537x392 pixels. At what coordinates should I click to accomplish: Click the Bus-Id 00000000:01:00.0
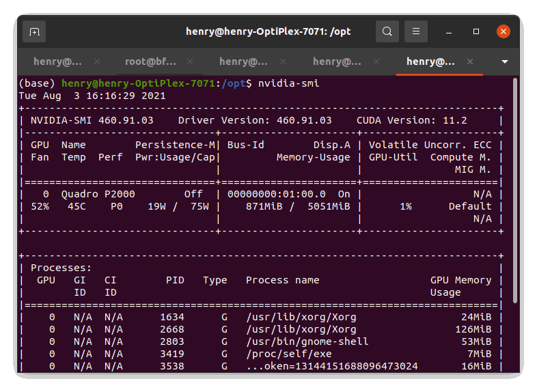click(x=277, y=195)
